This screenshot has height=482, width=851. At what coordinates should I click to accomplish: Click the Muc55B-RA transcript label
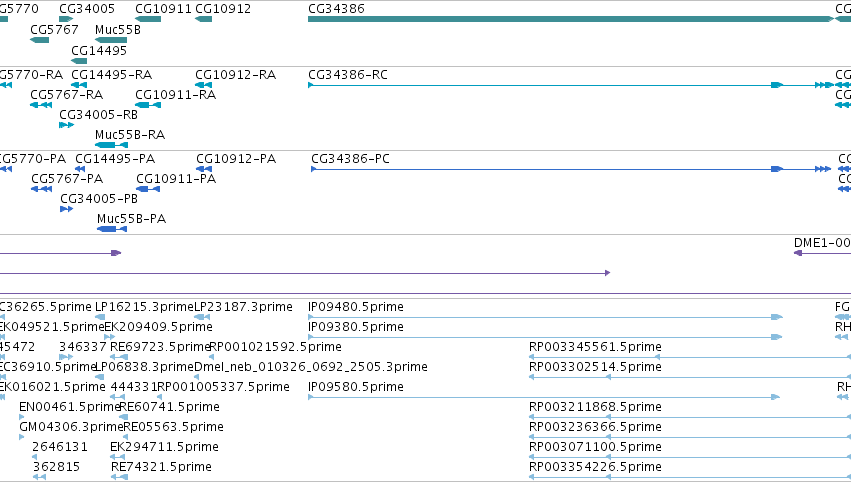[130, 135]
